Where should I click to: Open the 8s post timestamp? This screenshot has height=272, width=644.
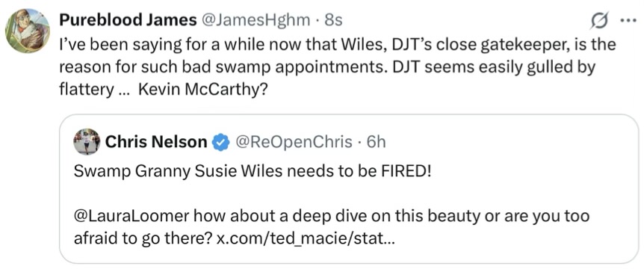(333, 20)
